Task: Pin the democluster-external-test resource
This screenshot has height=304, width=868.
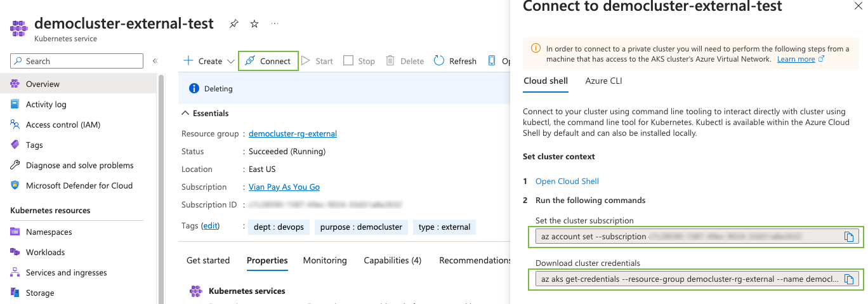Action: [233, 24]
